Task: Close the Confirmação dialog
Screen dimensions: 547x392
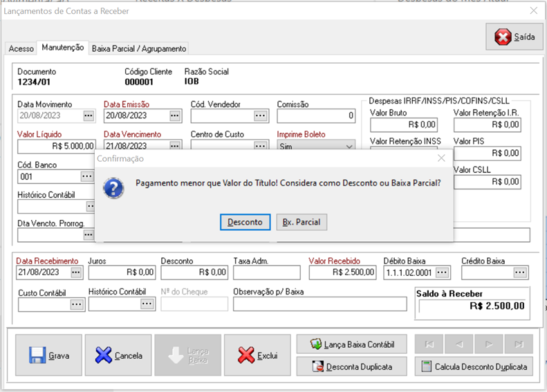Action: point(441,158)
